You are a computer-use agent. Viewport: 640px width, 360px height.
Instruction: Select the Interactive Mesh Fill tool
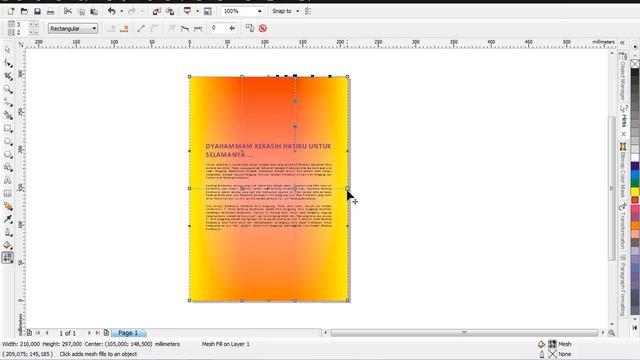tap(8, 258)
